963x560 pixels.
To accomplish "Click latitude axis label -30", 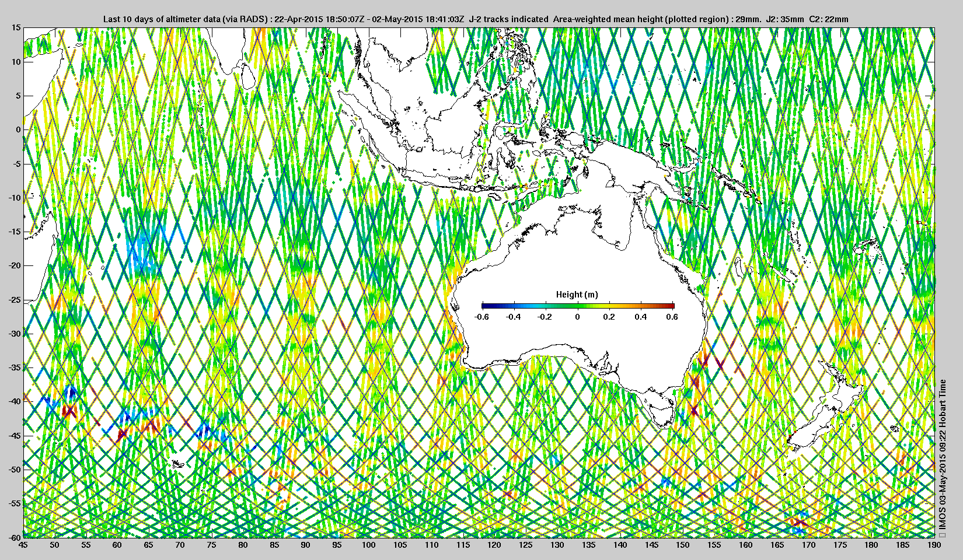I will coord(15,334).
